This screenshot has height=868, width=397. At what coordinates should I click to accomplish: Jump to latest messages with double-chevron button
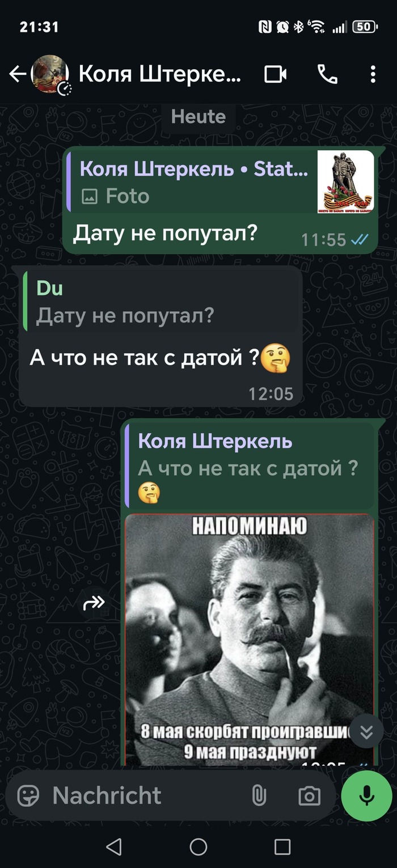366,732
